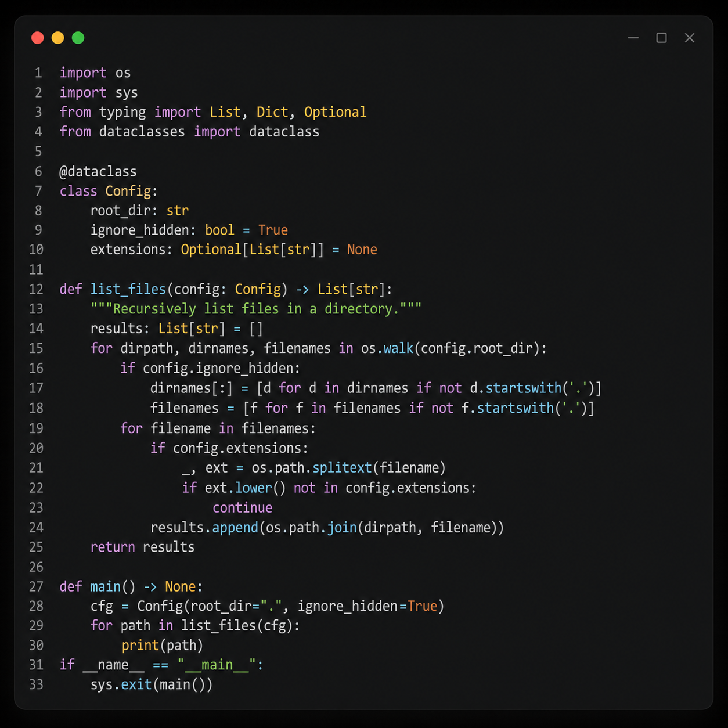Click "ignore_hidden=True" argument on line 28

[367, 606]
